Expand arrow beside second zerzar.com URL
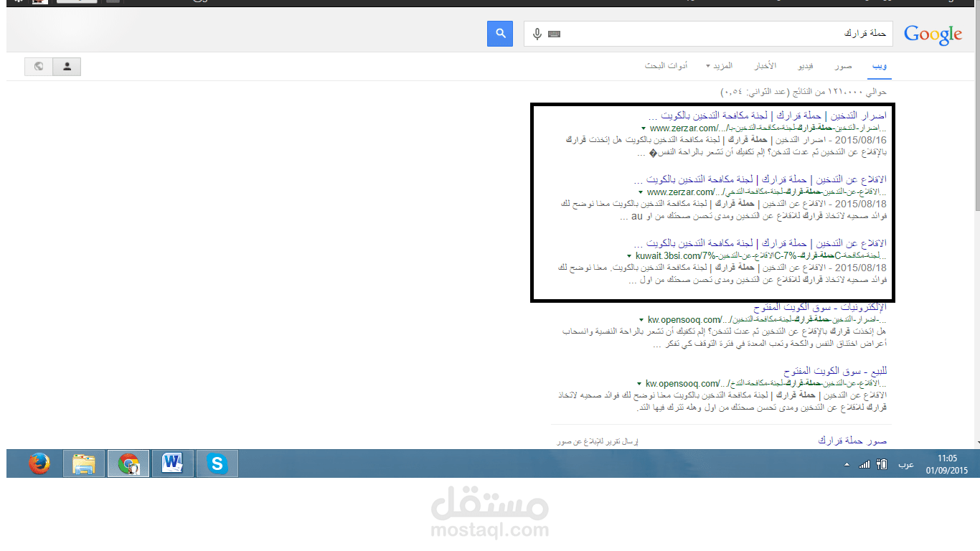Image resolution: width=980 pixels, height=551 pixels. [x=641, y=192]
